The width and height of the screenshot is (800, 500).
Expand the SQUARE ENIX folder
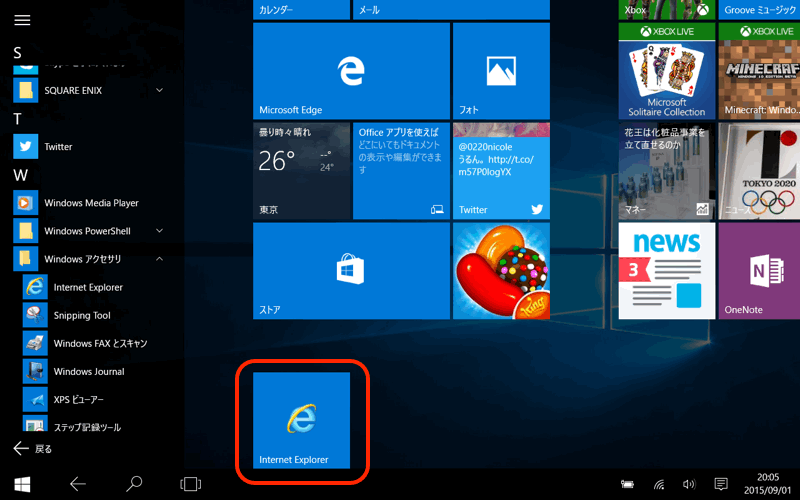coord(160,90)
